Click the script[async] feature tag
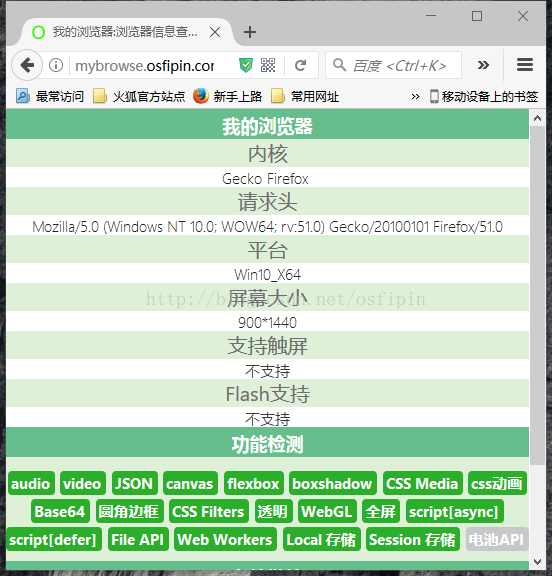Image resolution: width=552 pixels, height=576 pixels. (x=455, y=511)
